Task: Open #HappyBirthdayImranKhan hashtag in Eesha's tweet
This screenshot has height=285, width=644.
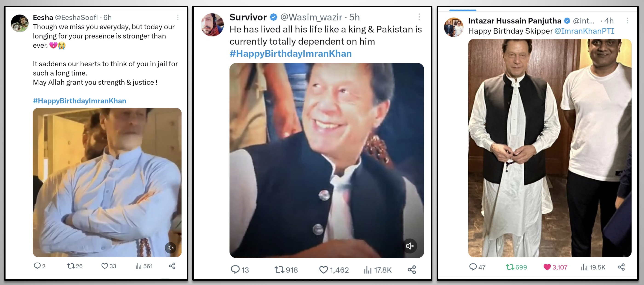Action: point(80,101)
